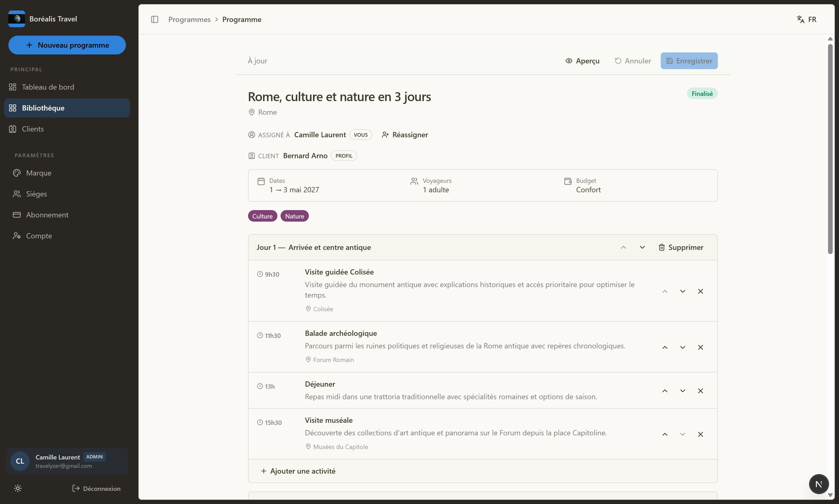Open Tableau de bord
Viewport: 839px width, 504px height.
67,87
